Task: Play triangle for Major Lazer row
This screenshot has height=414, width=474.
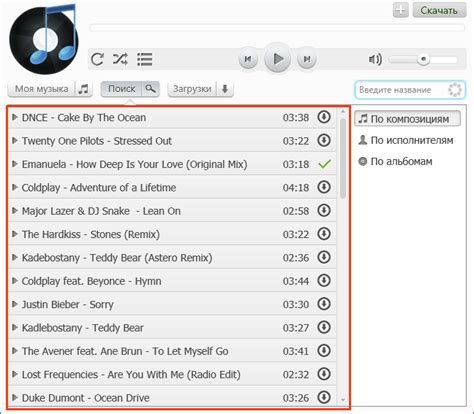Action: [x=15, y=210]
